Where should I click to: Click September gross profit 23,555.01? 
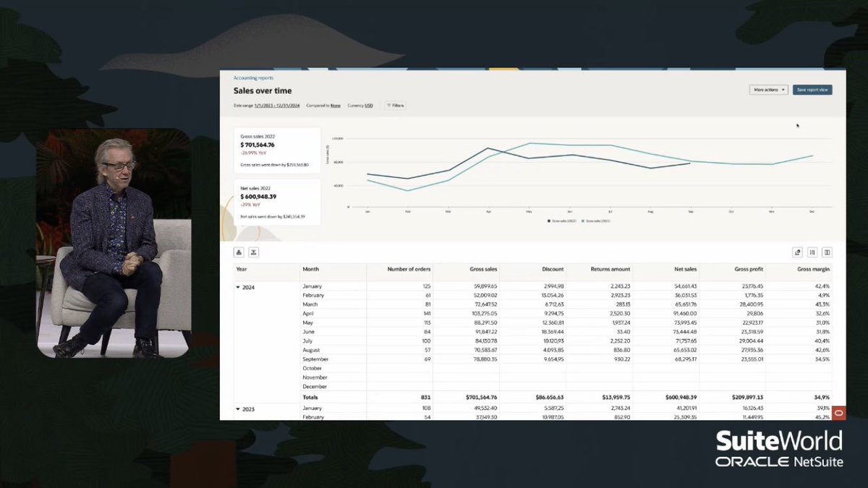coord(751,359)
